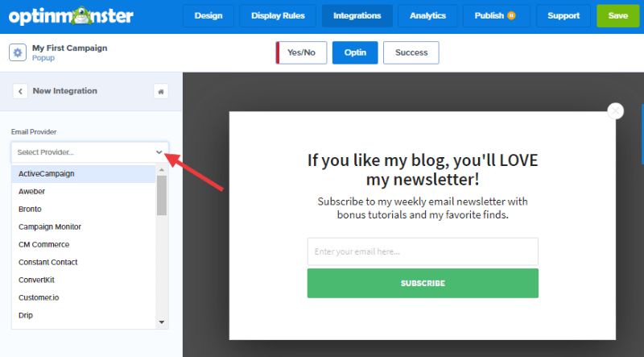
Task: Choose Drip from provider list
Action: pyautogui.click(x=84, y=315)
